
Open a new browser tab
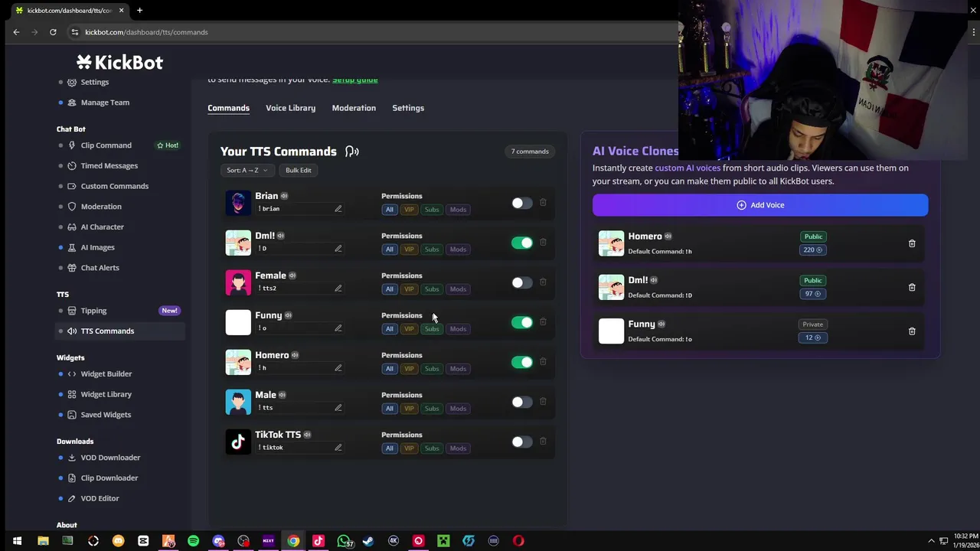[139, 11]
